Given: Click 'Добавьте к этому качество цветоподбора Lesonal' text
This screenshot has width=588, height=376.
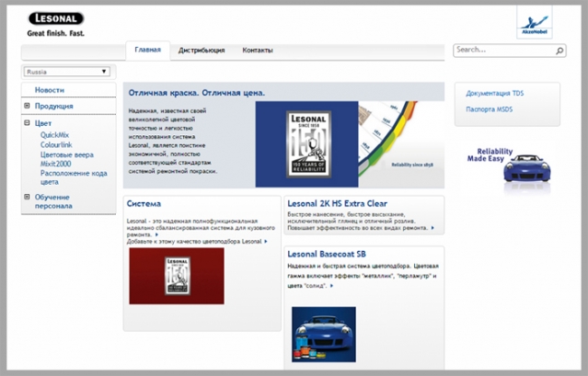Looking at the screenshot, I should point(194,242).
